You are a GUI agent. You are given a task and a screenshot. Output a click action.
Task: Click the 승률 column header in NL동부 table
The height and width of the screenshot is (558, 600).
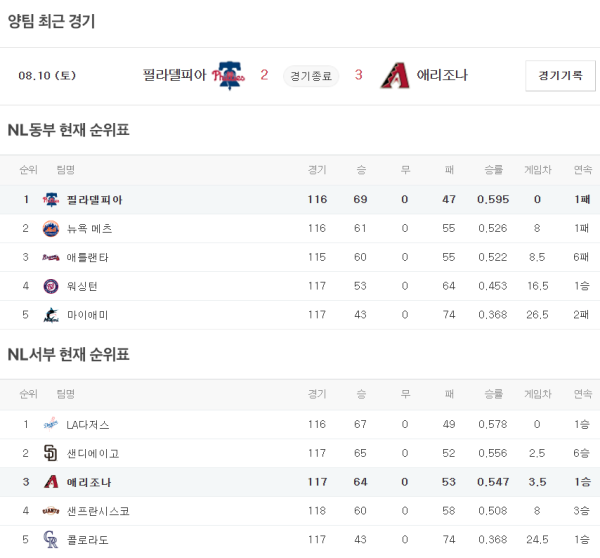pos(493,170)
